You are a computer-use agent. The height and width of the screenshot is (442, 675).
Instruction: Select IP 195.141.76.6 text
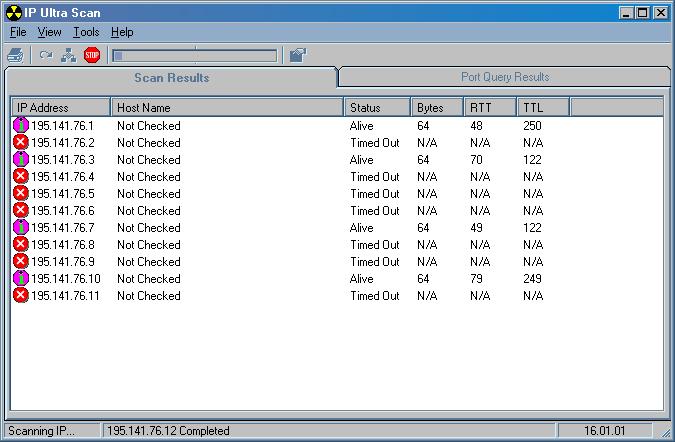pos(62,210)
